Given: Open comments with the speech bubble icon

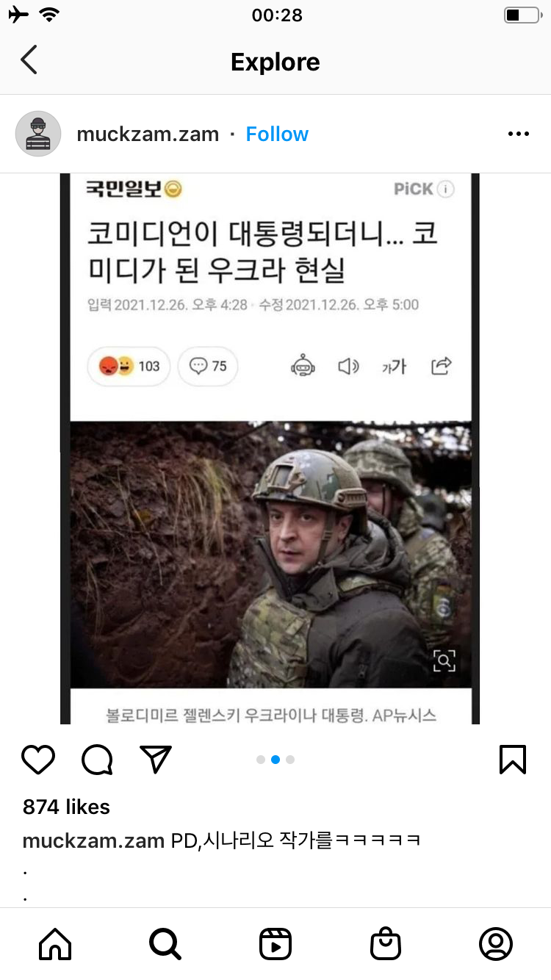Looking at the screenshot, I should pos(97,760).
